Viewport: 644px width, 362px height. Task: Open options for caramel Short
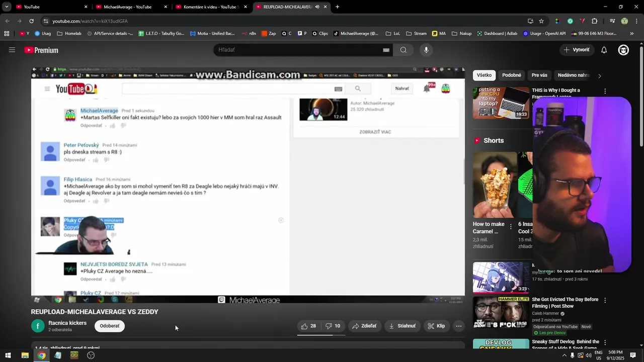(x=511, y=226)
